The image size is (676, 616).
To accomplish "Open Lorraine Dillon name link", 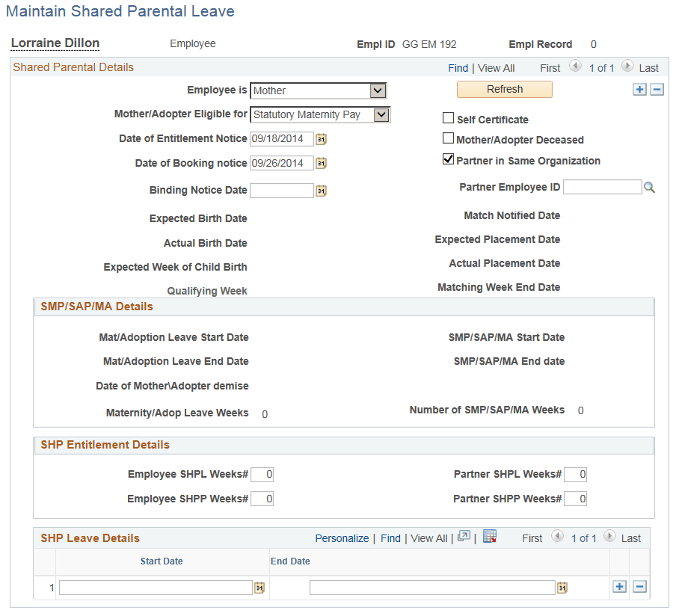I will coord(55,43).
